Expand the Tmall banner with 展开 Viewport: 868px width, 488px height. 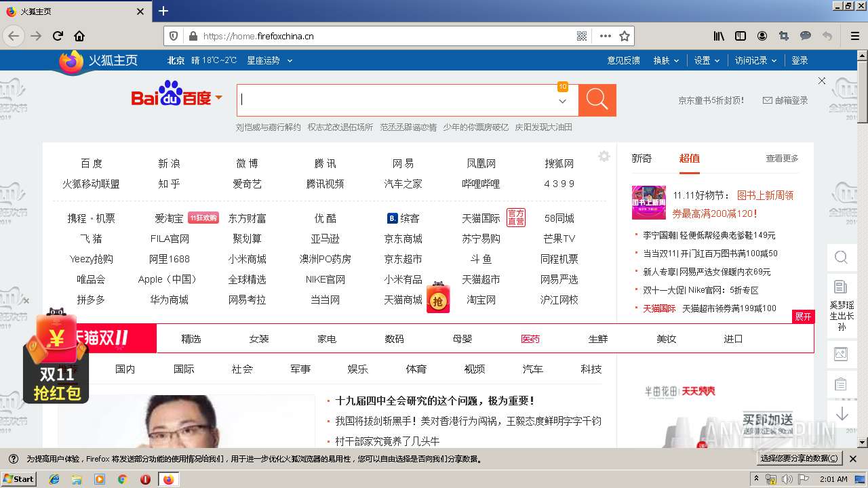804,317
